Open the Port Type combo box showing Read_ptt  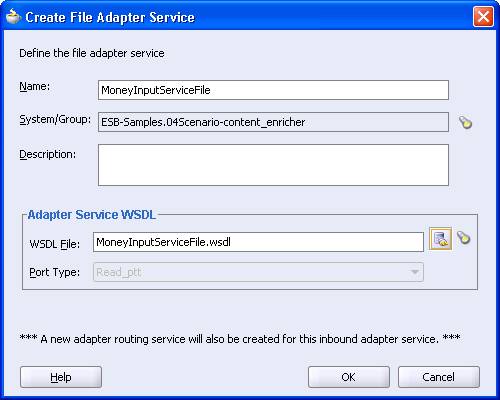click(x=258, y=272)
